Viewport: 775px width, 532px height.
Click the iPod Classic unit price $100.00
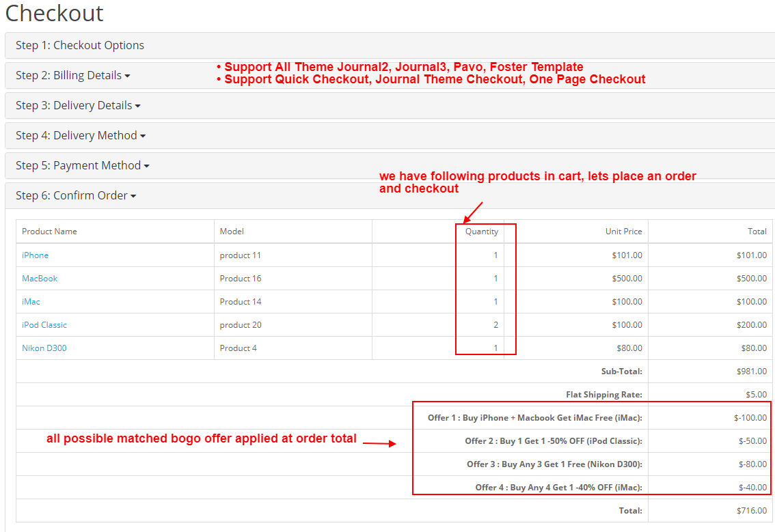(627, 325)
